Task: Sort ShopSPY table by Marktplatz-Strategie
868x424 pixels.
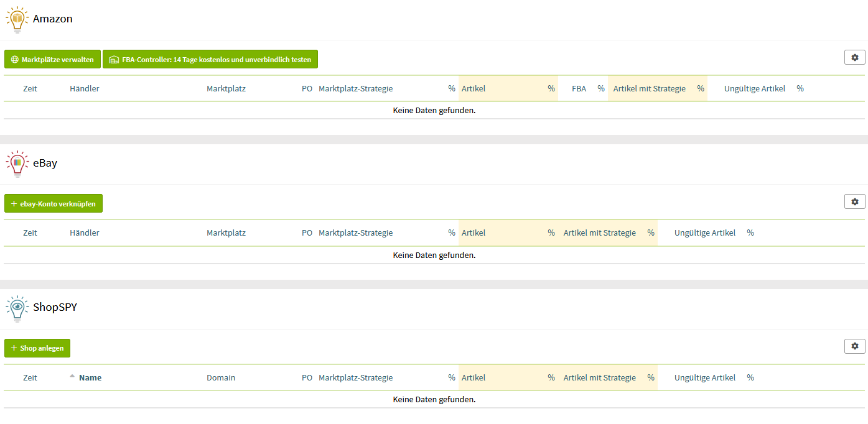Action: click(x=355, y=378)
